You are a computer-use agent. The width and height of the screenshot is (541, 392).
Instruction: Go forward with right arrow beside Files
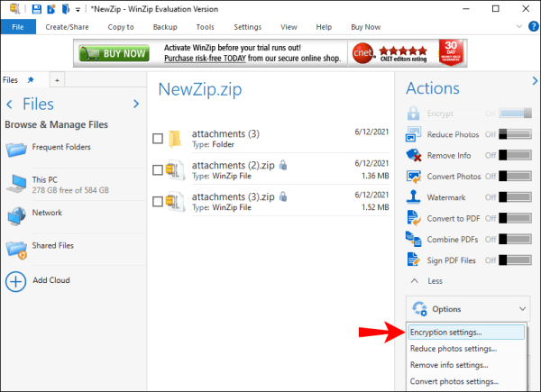(x=136, y=104)
